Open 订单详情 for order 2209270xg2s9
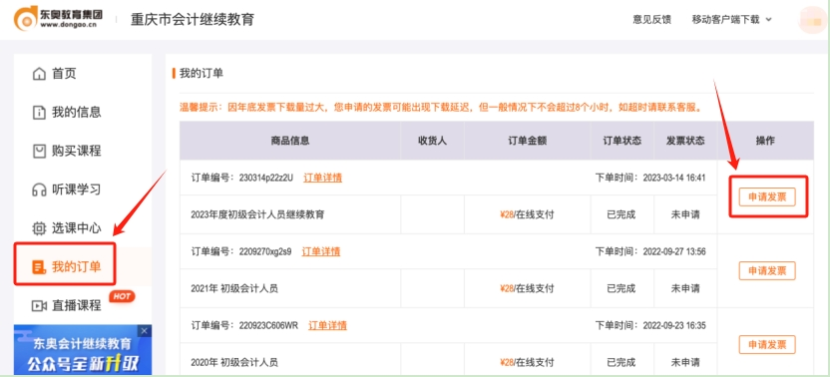This screenshot has width=830, height=377. [321, 252]
